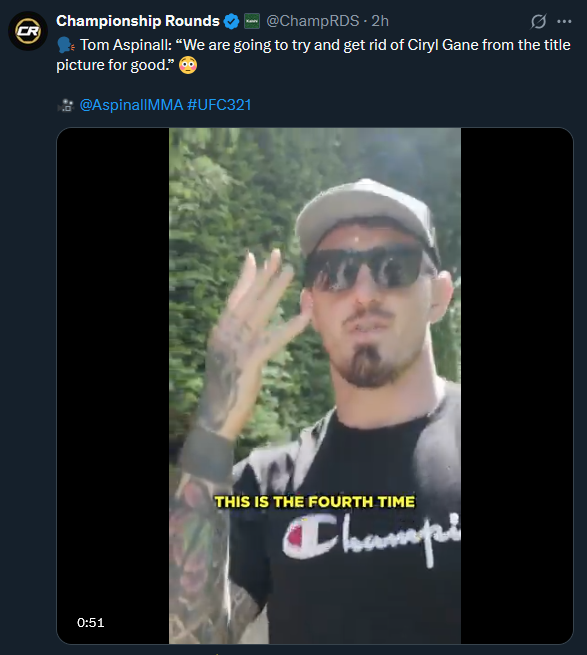
Task: Click the black letterbox left of video
Action: point(113,386)
